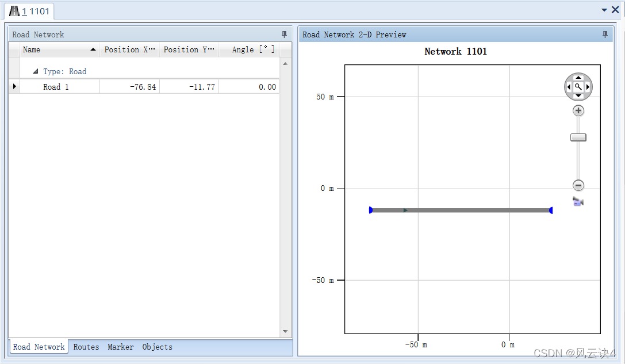The image size is (625, 364).
Task: Pan the preview right with right arrow
Action: point(588,87)
